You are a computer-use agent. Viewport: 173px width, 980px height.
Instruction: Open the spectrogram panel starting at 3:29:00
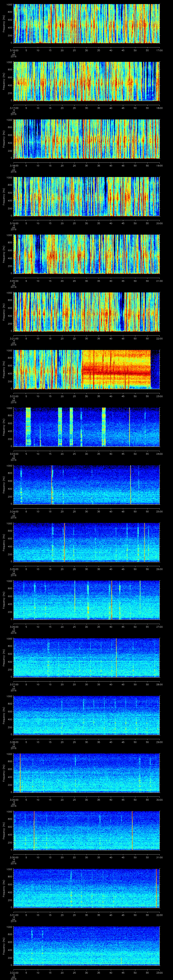tap(87, 773)
